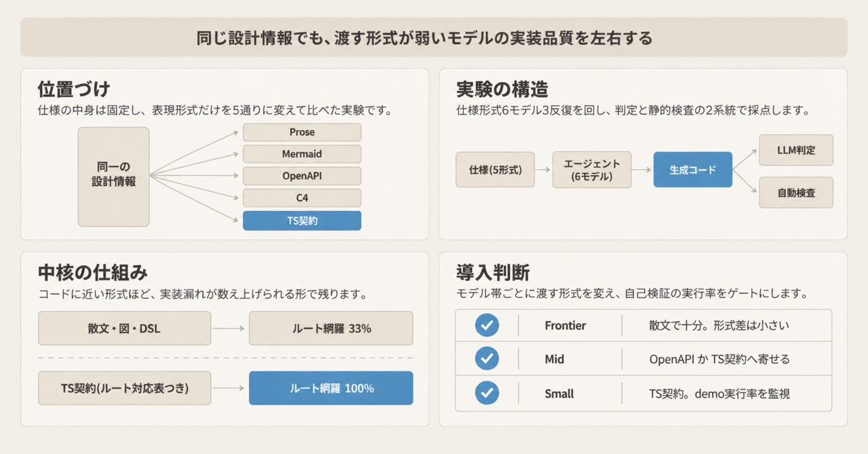The image size is (868, 454).
Task: Click the TS契約(ルート対応表つき) box
Action: 125,388
